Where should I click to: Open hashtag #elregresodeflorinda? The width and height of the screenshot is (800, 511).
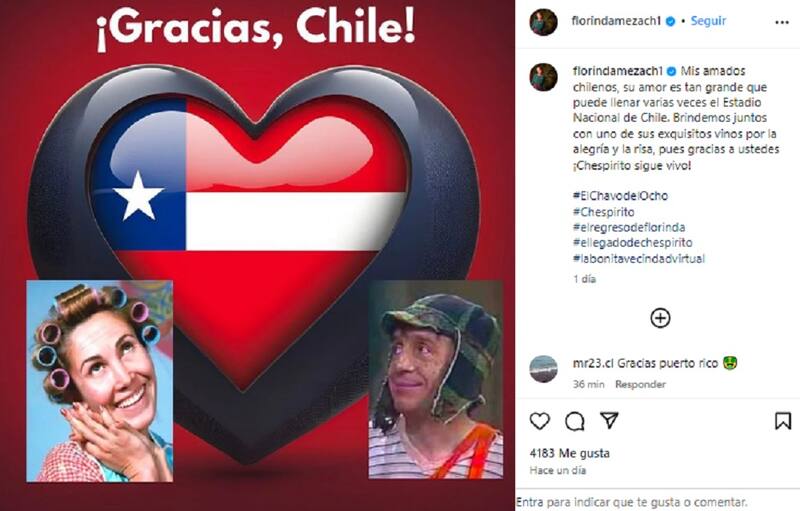tap(629, 227)
